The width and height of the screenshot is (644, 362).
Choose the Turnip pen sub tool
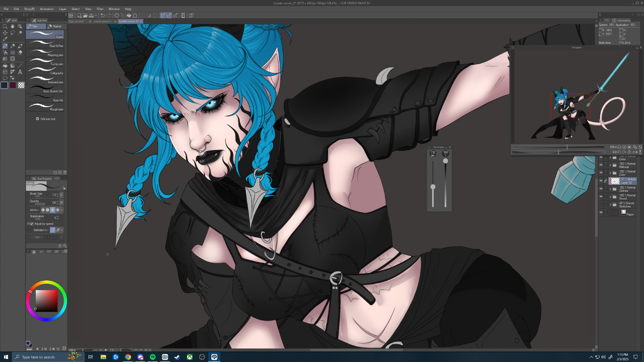click(45, 62)
